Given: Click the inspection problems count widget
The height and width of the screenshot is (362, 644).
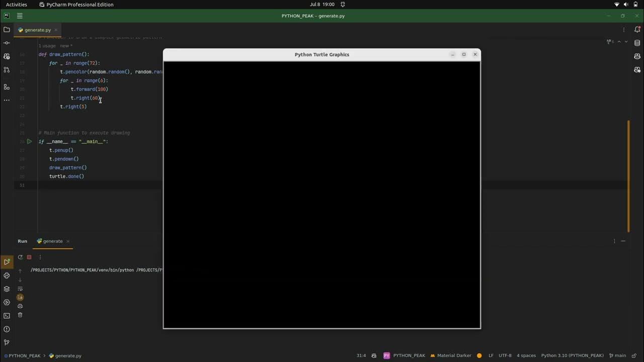Looking at the screenshot, I should (610, 42).
